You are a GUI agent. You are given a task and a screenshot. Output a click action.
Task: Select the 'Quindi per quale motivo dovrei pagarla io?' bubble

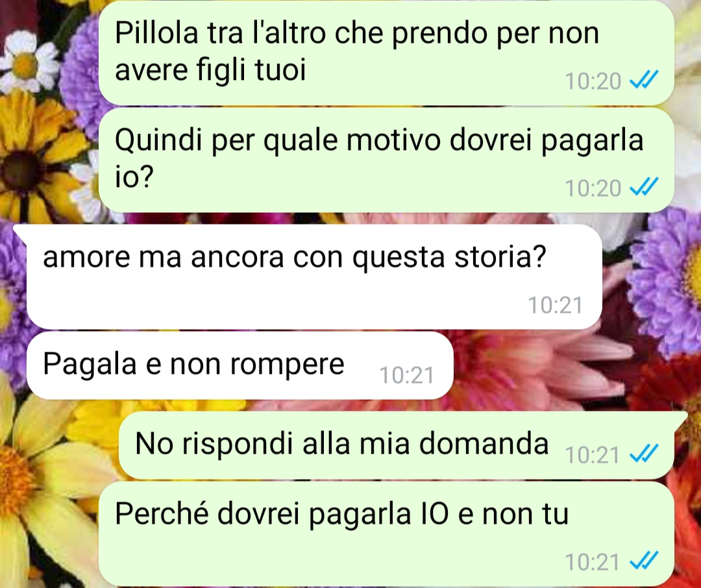pyautogui.click(x=386, y=160)
